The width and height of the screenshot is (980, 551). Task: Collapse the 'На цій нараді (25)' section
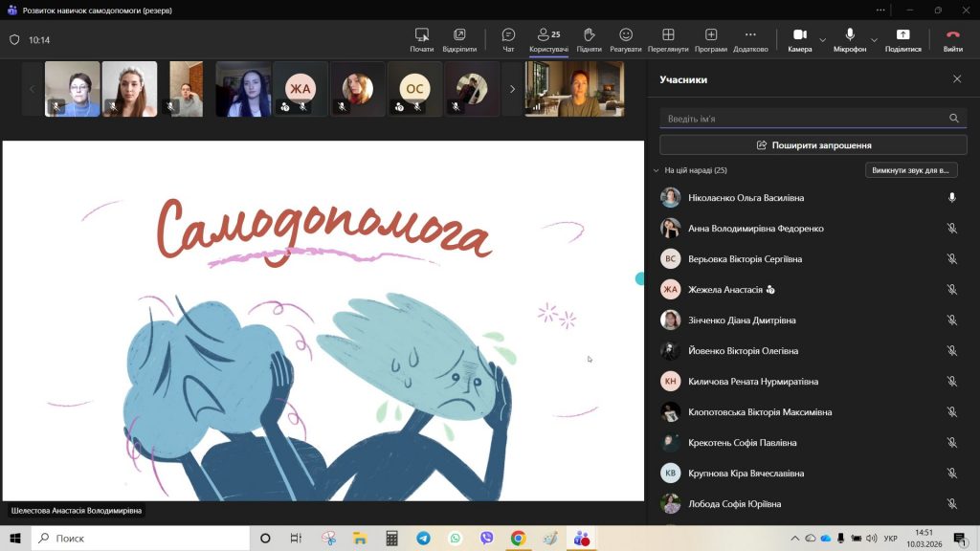tap(656, 170)
